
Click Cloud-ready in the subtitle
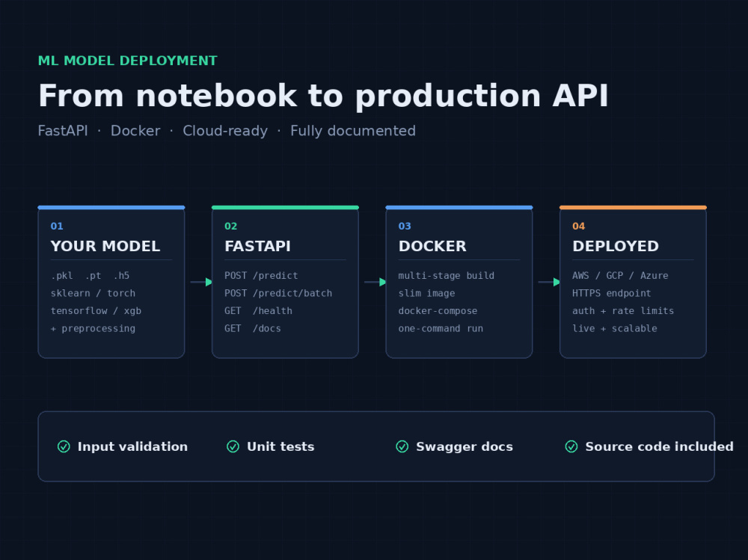coord(225,131)
